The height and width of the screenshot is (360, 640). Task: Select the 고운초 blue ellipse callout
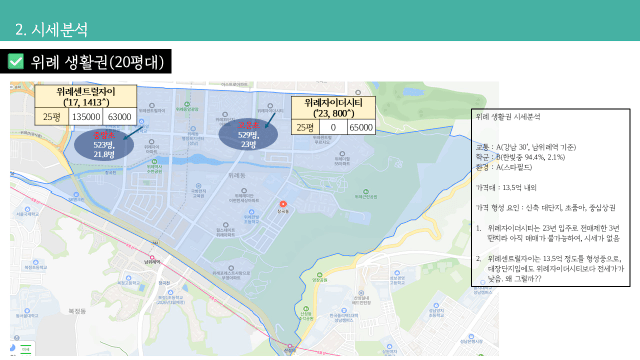(248, 134)
